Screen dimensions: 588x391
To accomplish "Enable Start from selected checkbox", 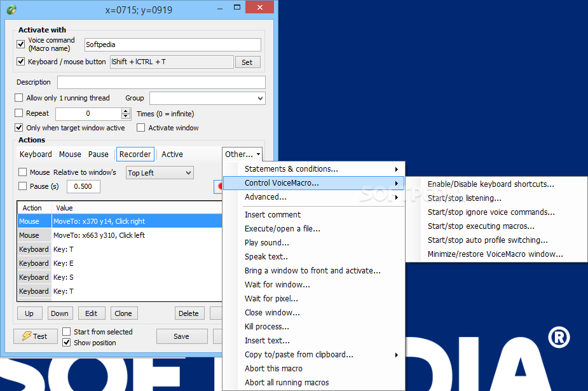I will coord(66,331).
